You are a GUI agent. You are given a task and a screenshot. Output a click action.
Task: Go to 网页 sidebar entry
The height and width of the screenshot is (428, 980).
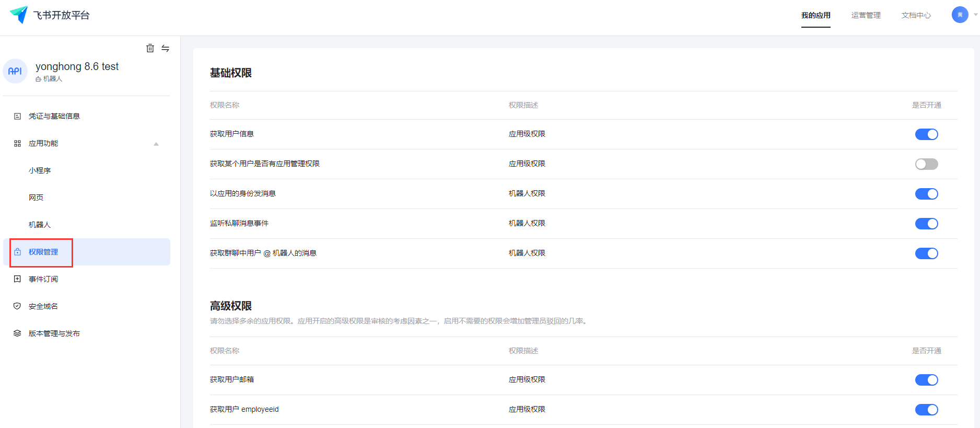coord(36,198)
